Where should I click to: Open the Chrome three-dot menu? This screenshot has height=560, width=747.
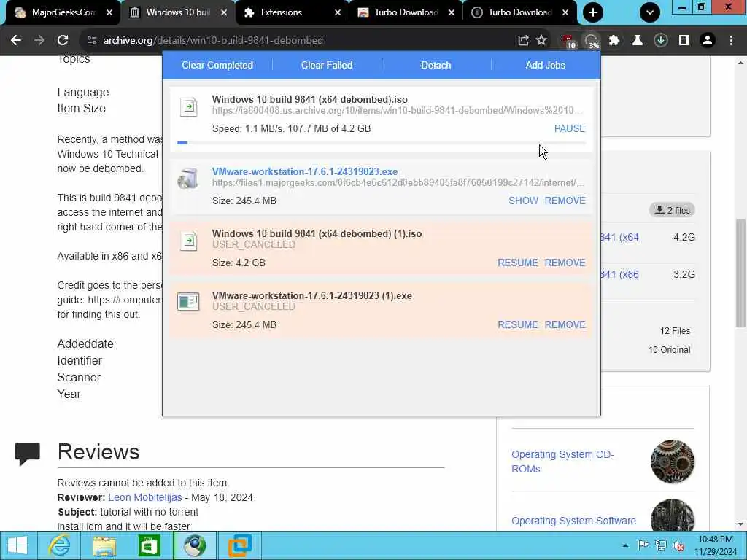pyautogui.click(x=731, y=41)
